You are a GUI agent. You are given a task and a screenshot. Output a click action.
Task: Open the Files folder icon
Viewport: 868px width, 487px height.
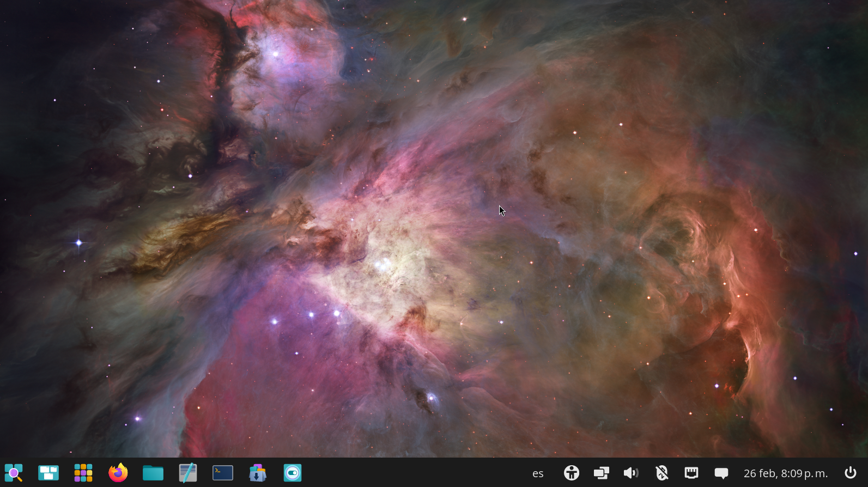(x=153, y=473)
